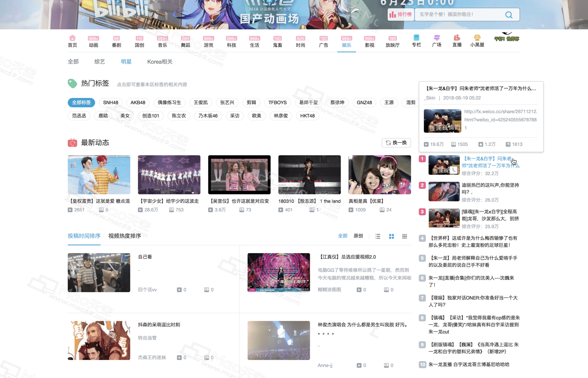The image size is (588, 378).
Task: Select the 综艺 sub-category tab
Action: [x=99, y=62]
